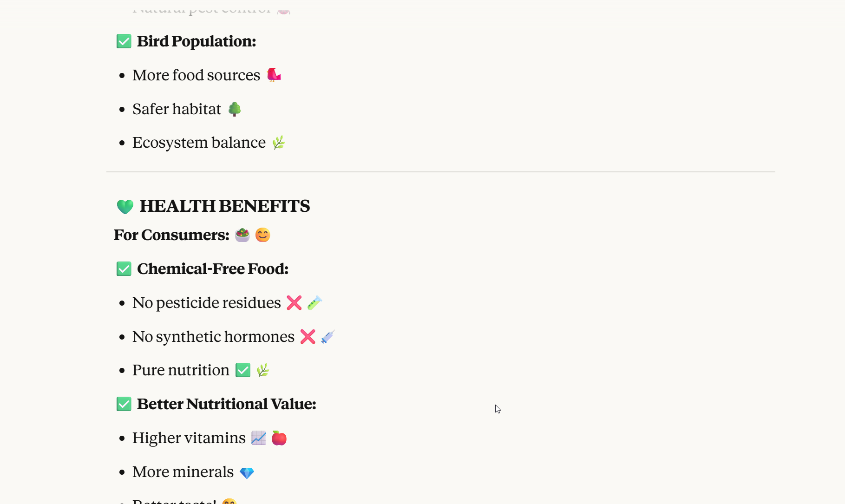Click the green checkmark after Pure nutrition
Image resolution: width=845 pixels, height=504 pixels.
243,370
